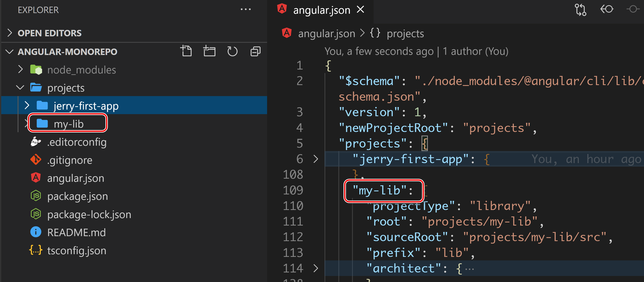644x282 pixels.
Task: Collapse all folders in explorer
Action: pos(255,51)
